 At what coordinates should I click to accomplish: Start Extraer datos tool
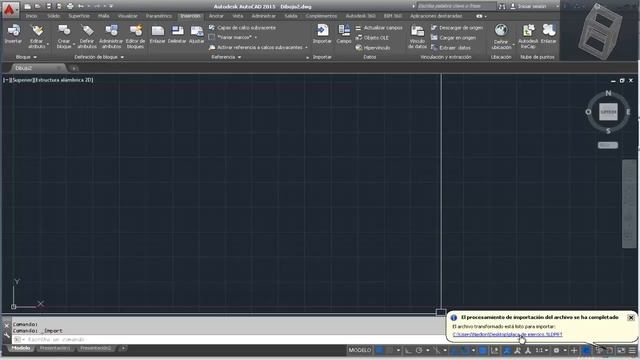(451, 48)
